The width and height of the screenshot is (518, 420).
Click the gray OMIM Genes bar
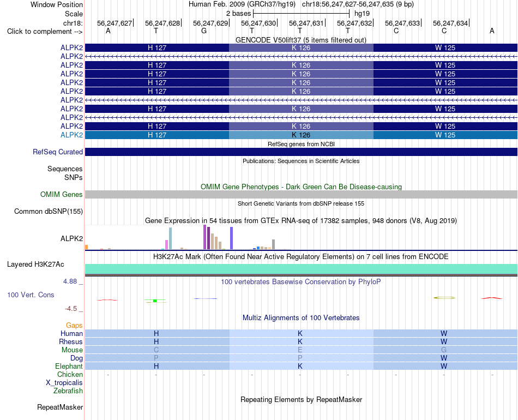click(301, 194)
